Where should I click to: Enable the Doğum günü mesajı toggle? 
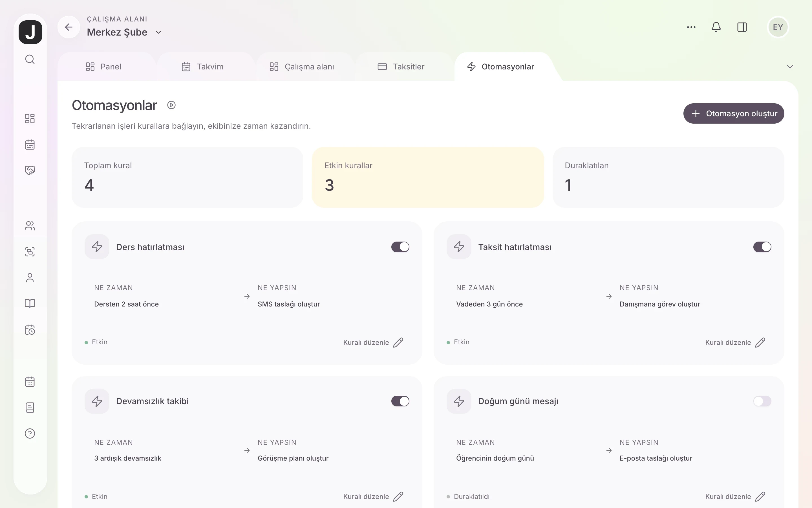(x=762, y=401)
